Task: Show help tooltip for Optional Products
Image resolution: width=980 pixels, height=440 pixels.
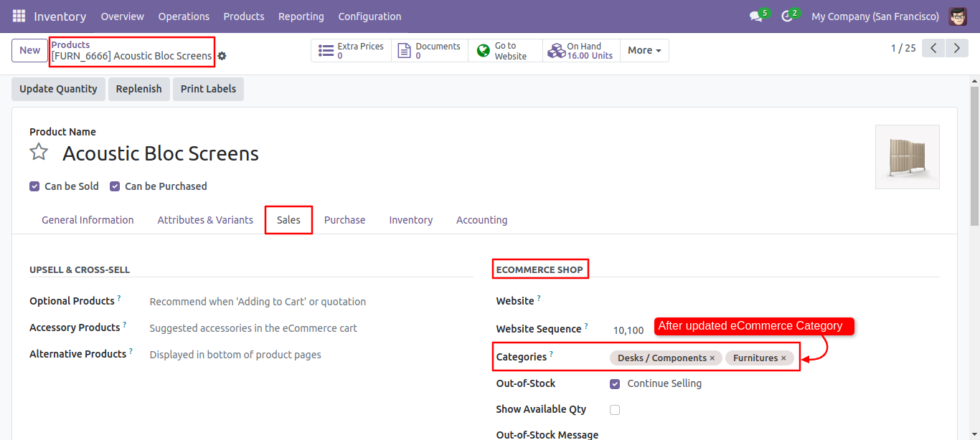Action: click(x=119, y=298)
